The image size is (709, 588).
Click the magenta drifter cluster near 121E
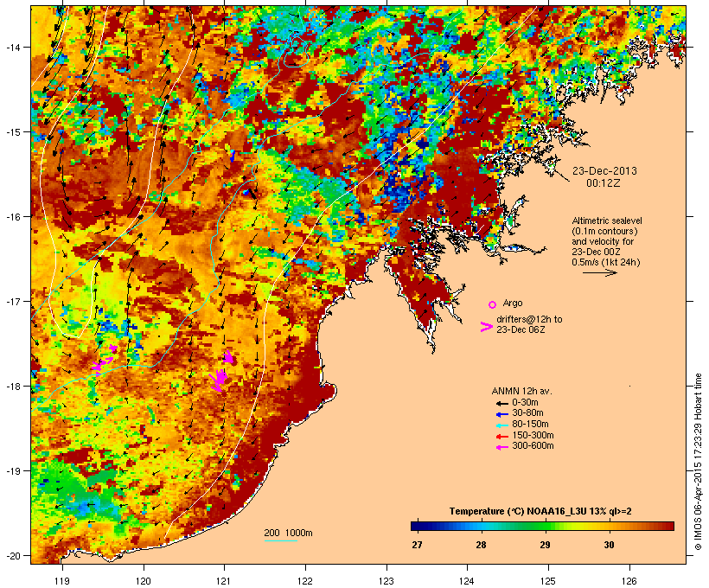(x=221, y=373)
